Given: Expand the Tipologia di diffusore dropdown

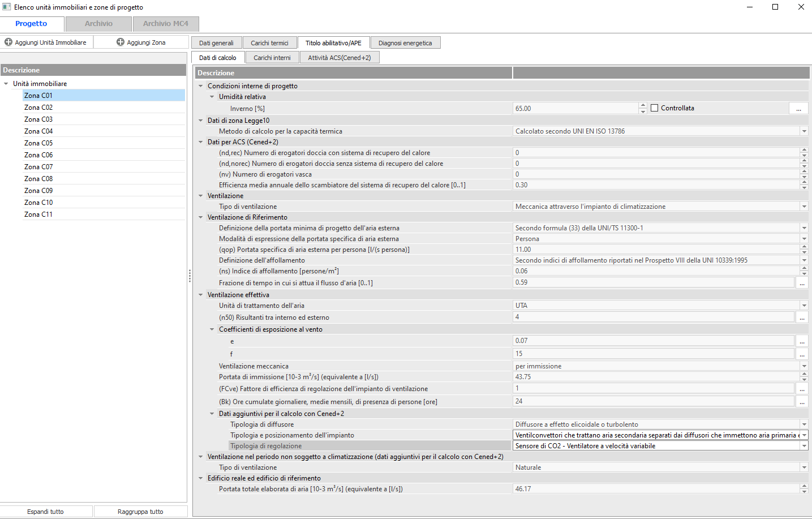Looking at the screenshot, I should (x=804, y=424).
